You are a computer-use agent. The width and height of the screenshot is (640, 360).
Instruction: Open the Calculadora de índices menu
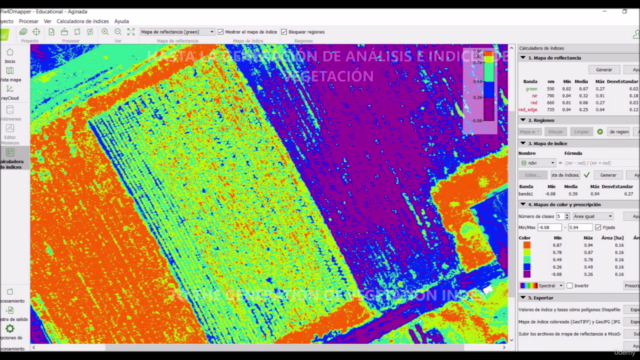click(82, 21)
